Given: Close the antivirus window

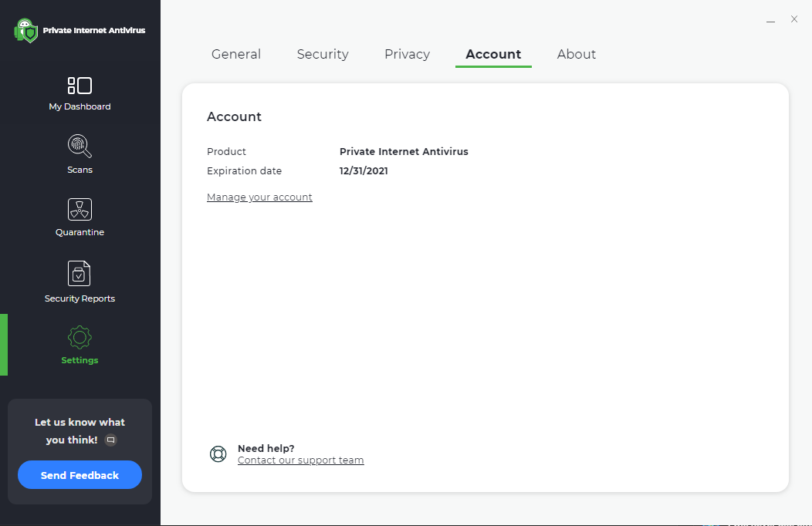Looking at the screenshot, I should pos(794,19).
